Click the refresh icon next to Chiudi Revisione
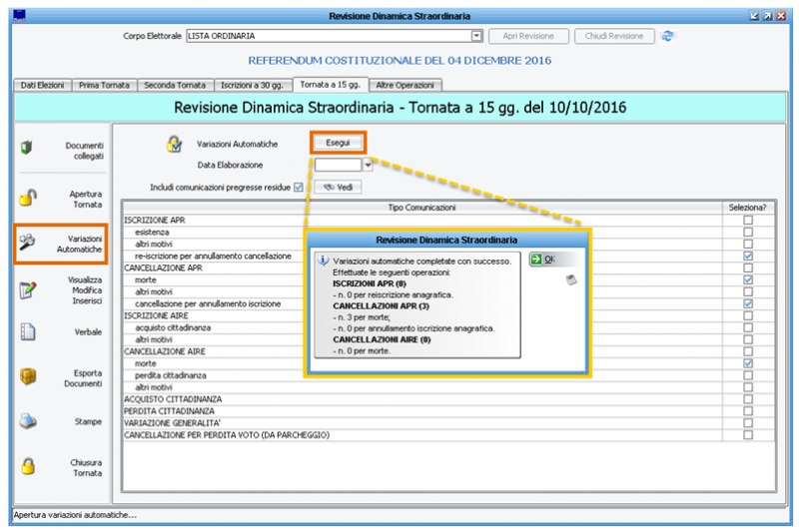Screen dimensions: 799x532 pos(668,36)
